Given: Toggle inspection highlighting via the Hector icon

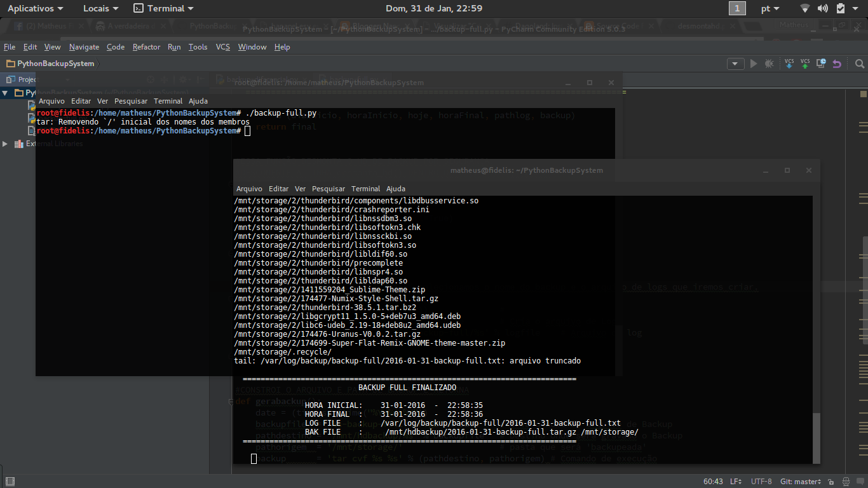Looking at the screenshot, I should [846, 481].
